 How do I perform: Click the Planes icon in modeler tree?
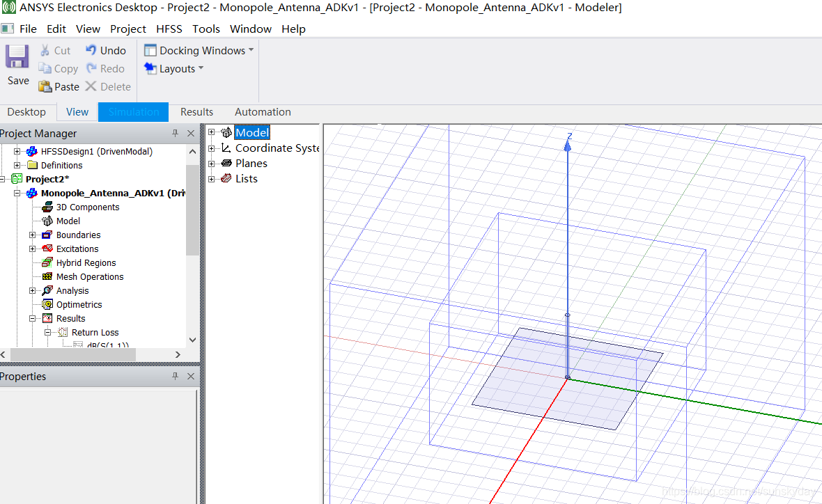[226, 163]
